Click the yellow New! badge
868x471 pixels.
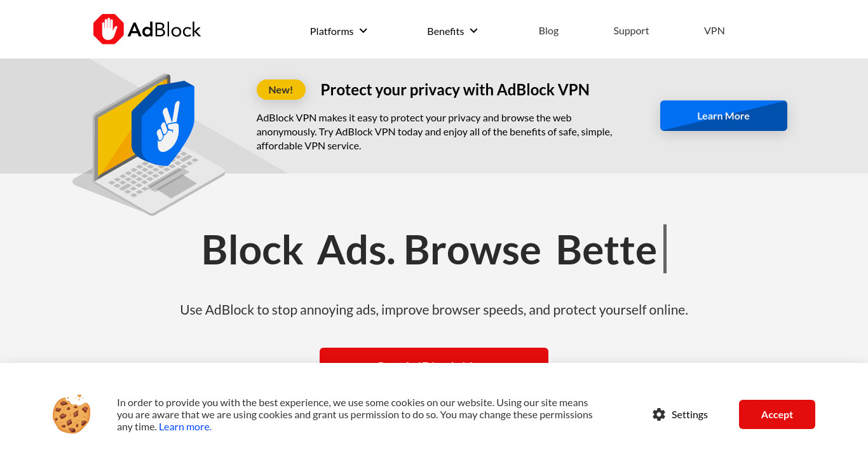click(281, 90)
